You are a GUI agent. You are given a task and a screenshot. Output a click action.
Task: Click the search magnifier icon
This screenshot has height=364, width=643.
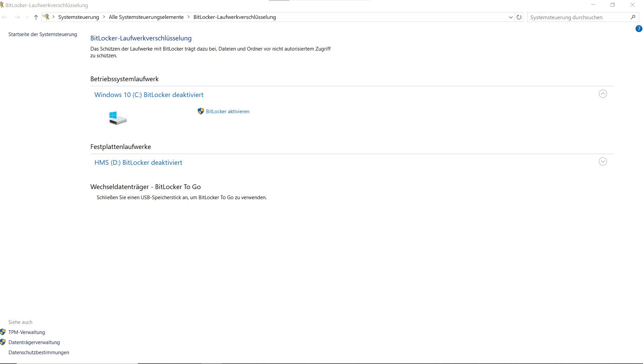(x=633, y=17)
